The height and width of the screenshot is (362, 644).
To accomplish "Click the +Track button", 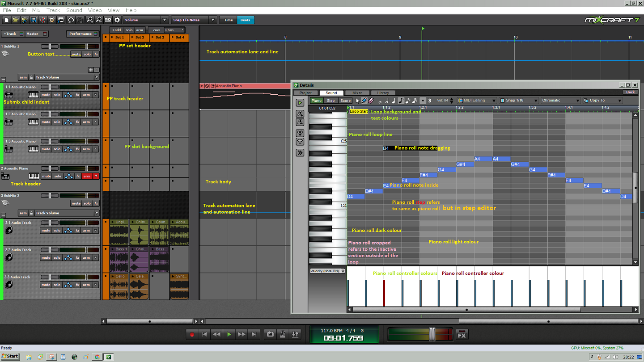I will tap(13, 34).
